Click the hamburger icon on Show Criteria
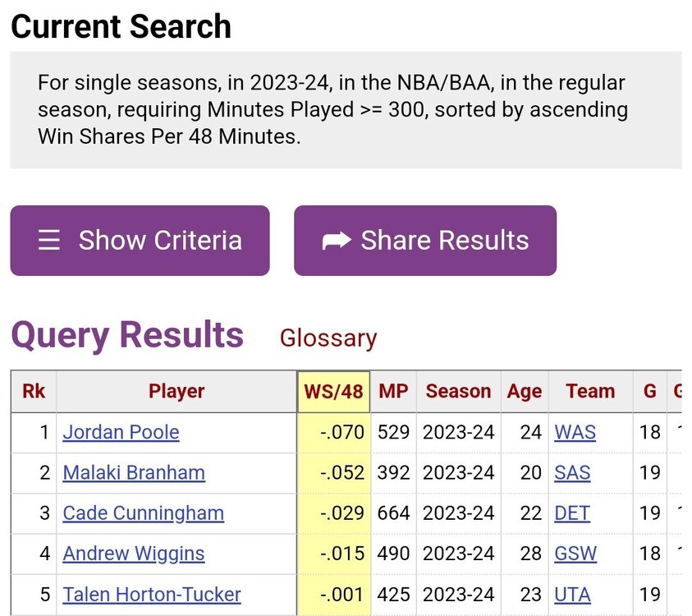Viewport: 692px width, 616px height. 49,241
